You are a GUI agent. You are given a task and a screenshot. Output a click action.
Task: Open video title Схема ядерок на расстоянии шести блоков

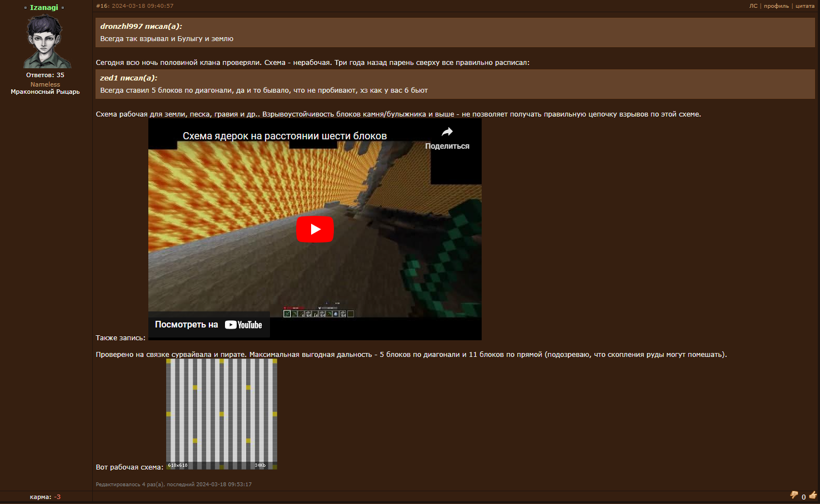tap(284, 136)
